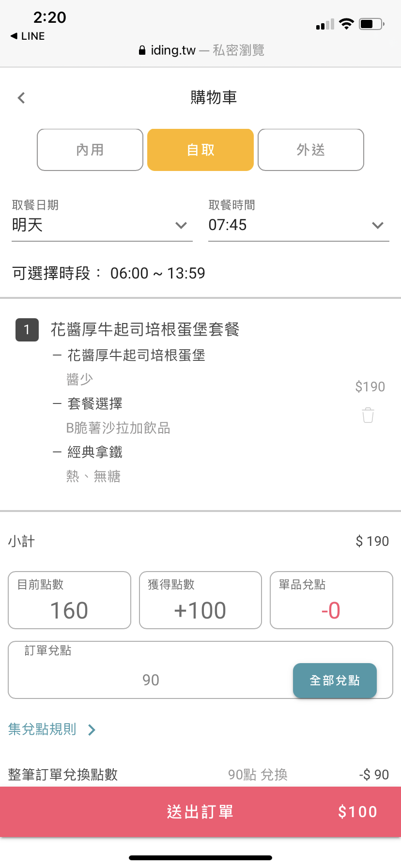The width and height of the screenshot is (401, 868).
Task: Tap the cellular signal bars icon
Action: point(325,24)
